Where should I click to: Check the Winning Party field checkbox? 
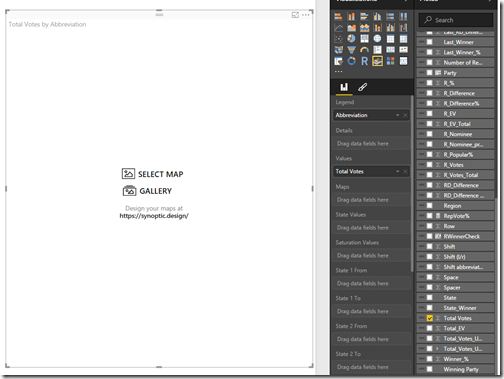[430, 369]
